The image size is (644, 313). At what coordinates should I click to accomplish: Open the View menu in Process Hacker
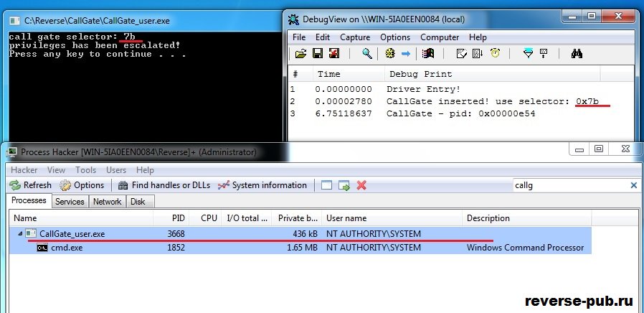click(56, 170)
